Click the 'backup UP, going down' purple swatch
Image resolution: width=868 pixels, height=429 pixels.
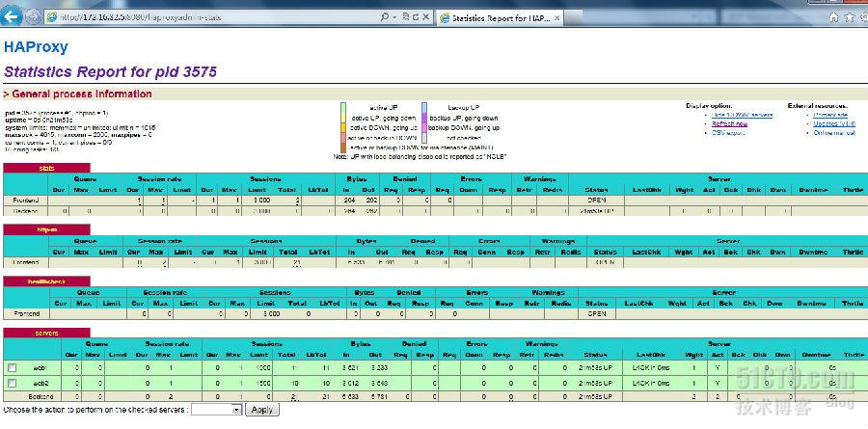pyautogui.click(x=424, y=118)
